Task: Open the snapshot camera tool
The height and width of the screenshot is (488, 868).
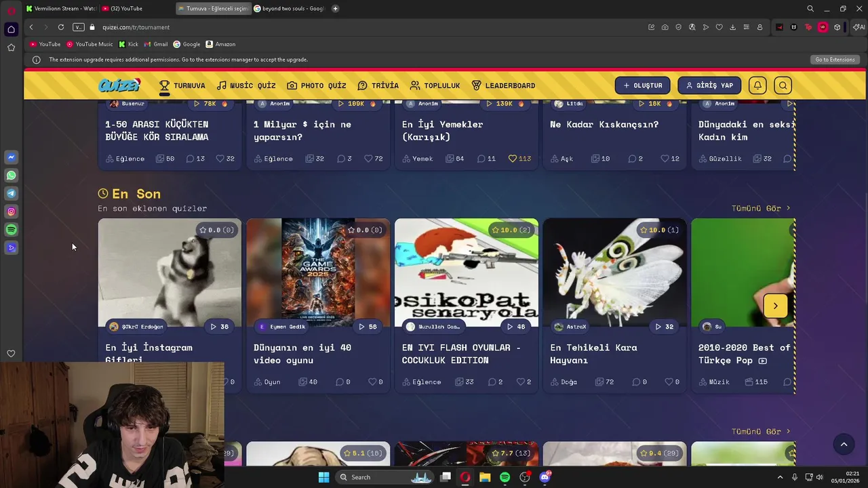Action: click(x=665, y=27)
